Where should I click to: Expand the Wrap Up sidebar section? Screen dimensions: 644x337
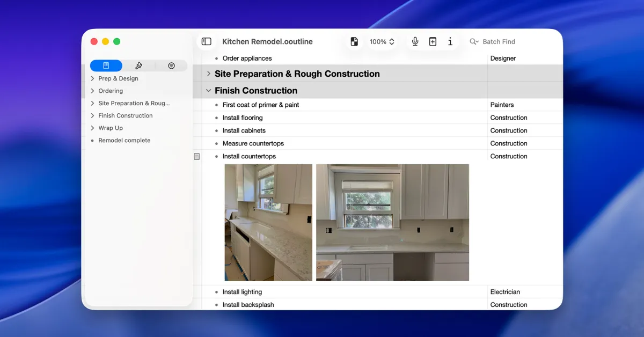[x=93, y=128]
